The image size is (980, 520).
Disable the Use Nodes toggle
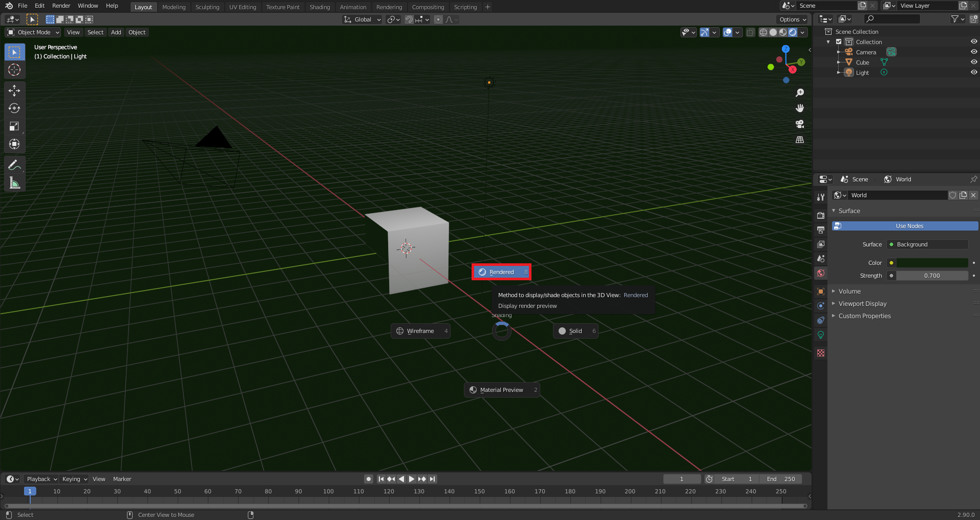point(905,226)
